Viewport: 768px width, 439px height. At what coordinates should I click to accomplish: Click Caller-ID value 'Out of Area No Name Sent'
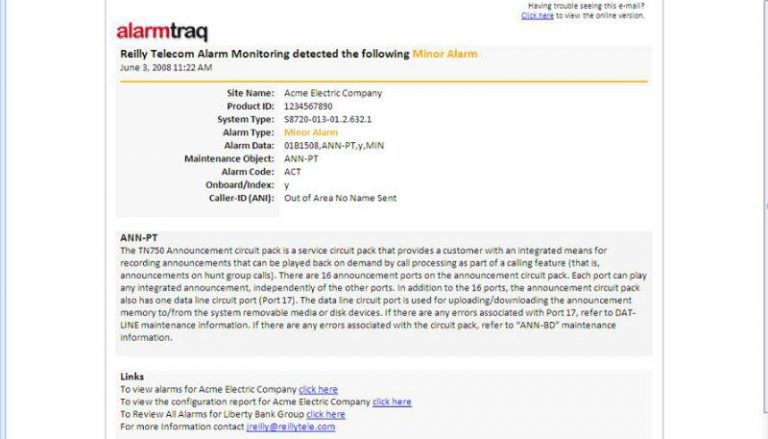pos(340,198)
